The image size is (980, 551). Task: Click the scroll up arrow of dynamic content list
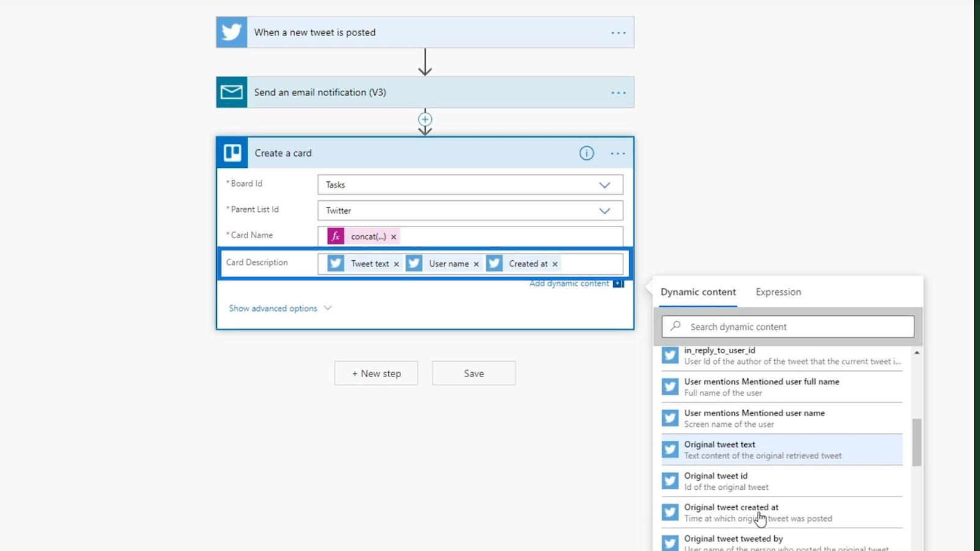point(916,353)
